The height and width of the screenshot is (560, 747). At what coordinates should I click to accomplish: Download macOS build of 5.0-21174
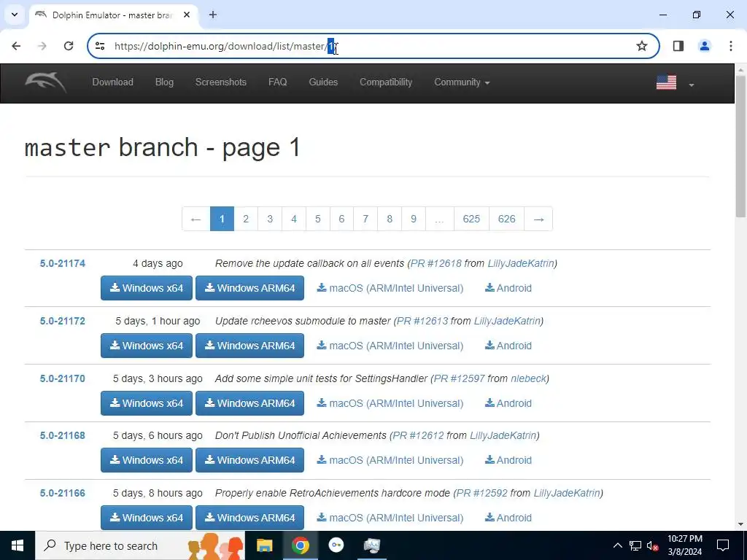click(x=390, y=288)
